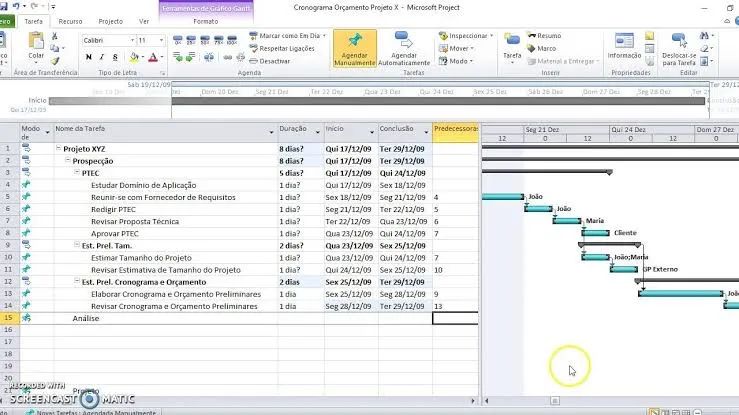Image resolution: width=739 pixels, height=415 pixels.
Task: Pick the red font color A swatch
Action: pyautogui.click(x=153, y=57)
